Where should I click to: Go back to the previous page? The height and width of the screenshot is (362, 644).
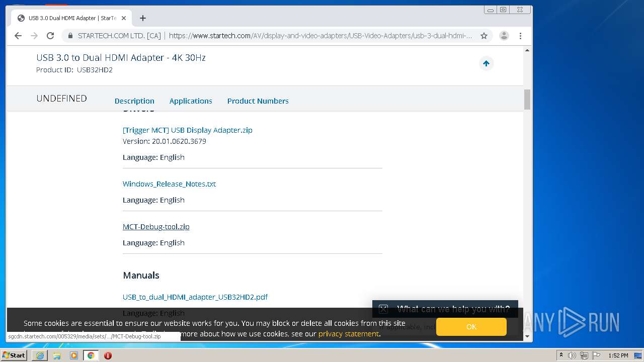click(18, 36)
